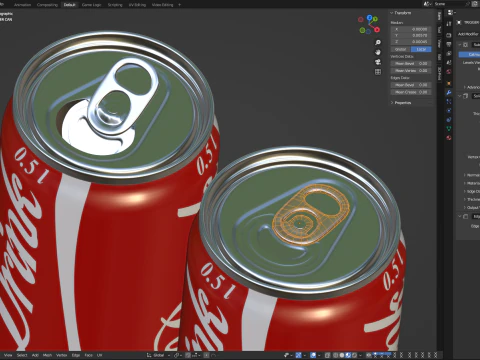Expand the Normals section in modifier
The width and height of the screenshot is (480, 360).
tap(465, 175)
